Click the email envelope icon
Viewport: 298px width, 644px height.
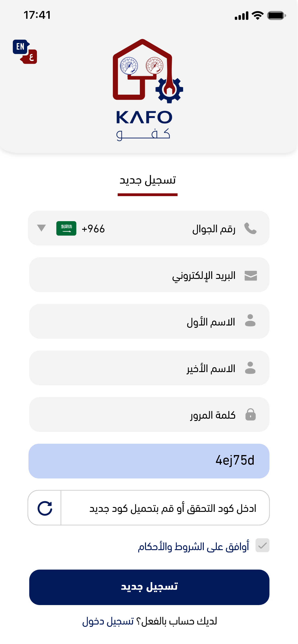coord(250,275)
